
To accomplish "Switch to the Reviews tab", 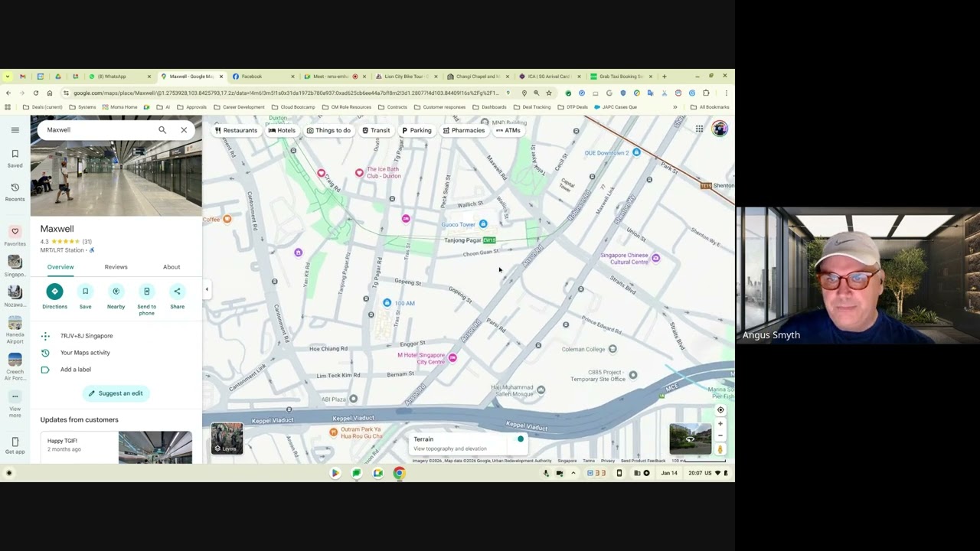I will coord(116,267).
